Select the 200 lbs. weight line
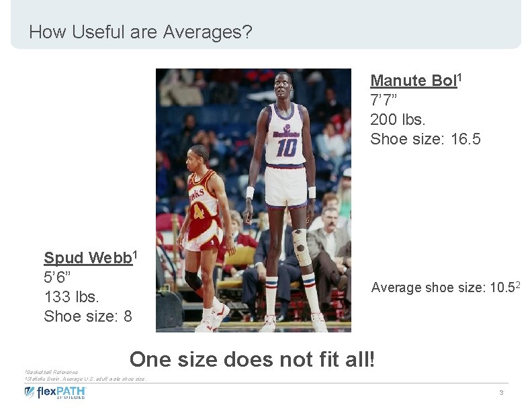 [398, 120]
